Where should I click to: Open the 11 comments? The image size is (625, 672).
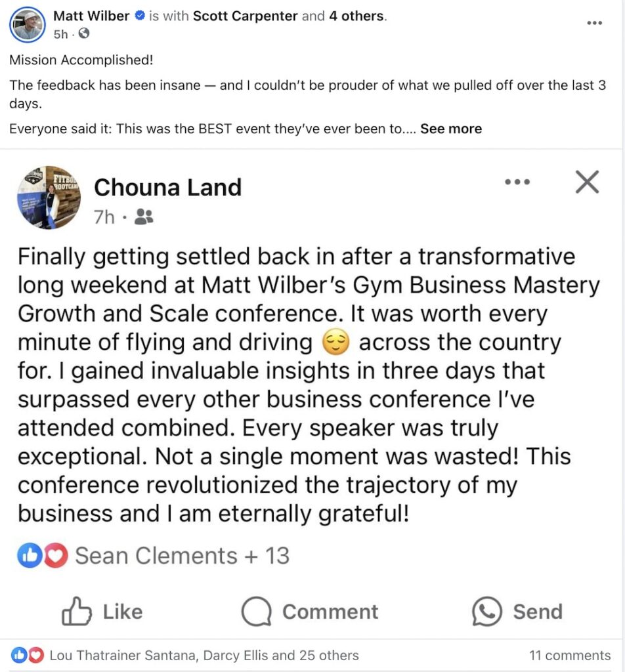(570, 656)
